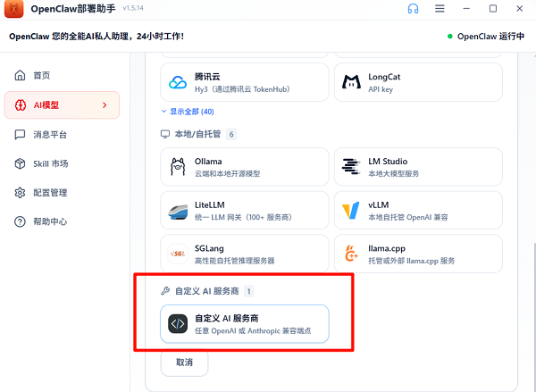Go to 消息平台 in the sidebar

pyautogui.click(x=62, y=134)
